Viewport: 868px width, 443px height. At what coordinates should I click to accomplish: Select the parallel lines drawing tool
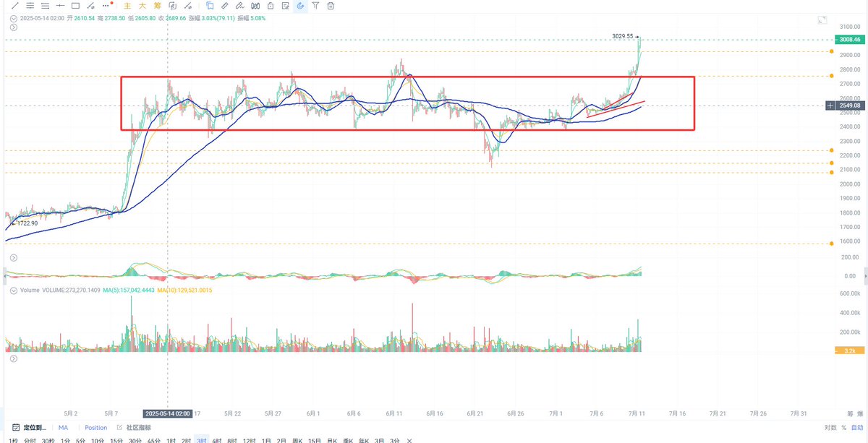click(x=30, y=6)
